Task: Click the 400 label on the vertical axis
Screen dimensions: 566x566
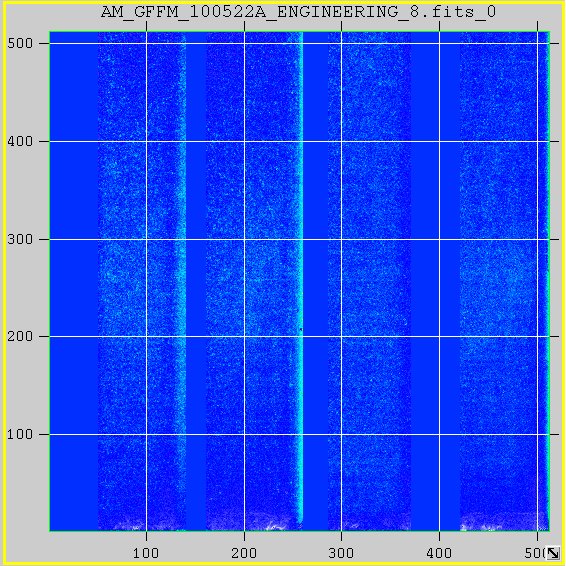Action: click(x=20, y=141)
